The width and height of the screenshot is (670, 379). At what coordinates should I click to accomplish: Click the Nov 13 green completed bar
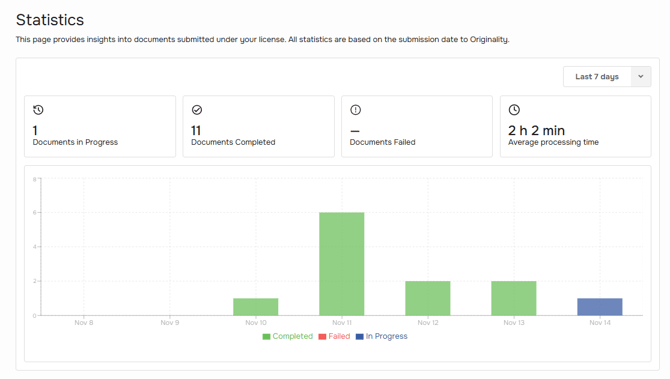click(514, 298)
